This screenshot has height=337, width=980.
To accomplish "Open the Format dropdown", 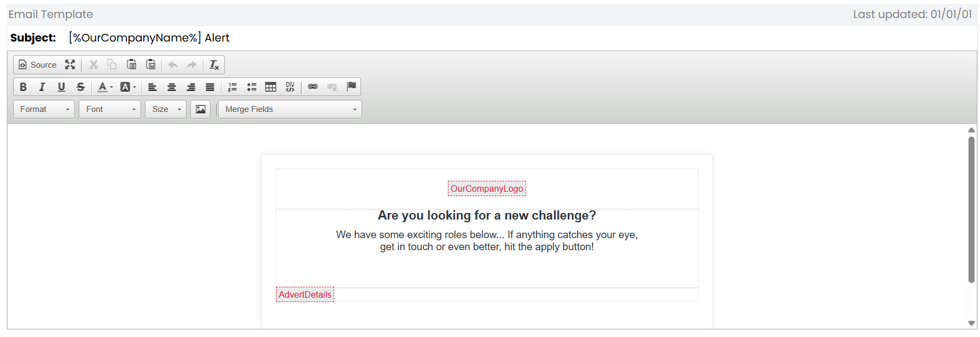I will pos(44,109).
